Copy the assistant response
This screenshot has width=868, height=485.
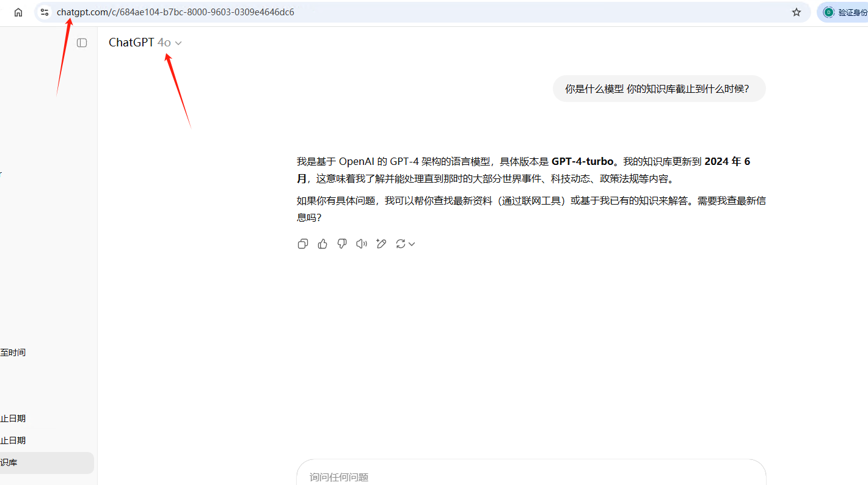303,244
